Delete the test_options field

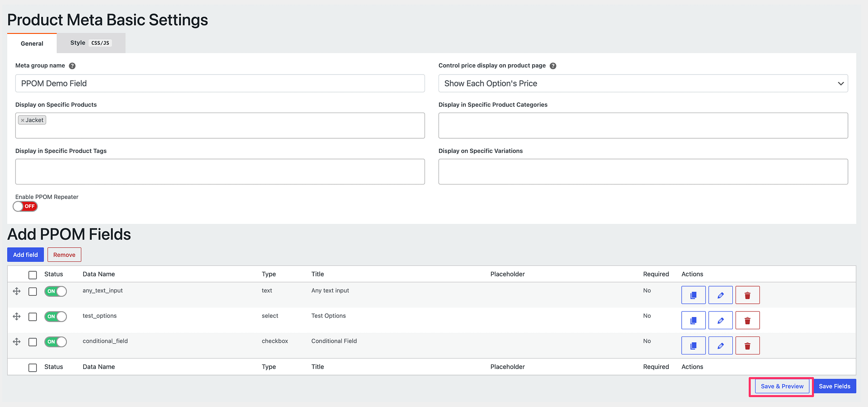747,320
